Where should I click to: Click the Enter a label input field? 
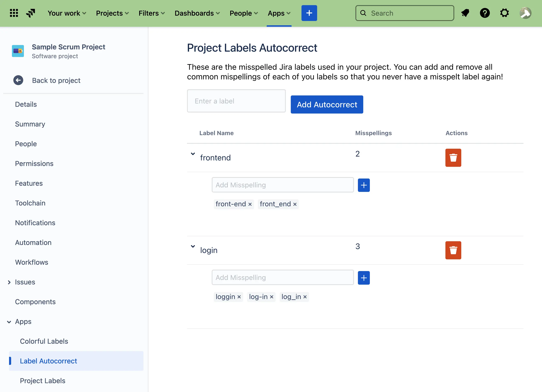click(x=236, y=101)
